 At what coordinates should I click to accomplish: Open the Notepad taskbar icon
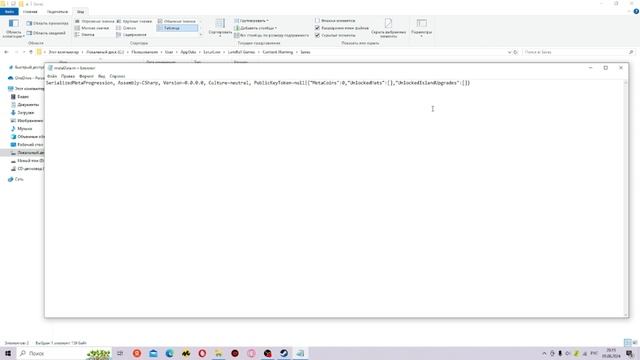pyautogui.click(x=300, y=353)
